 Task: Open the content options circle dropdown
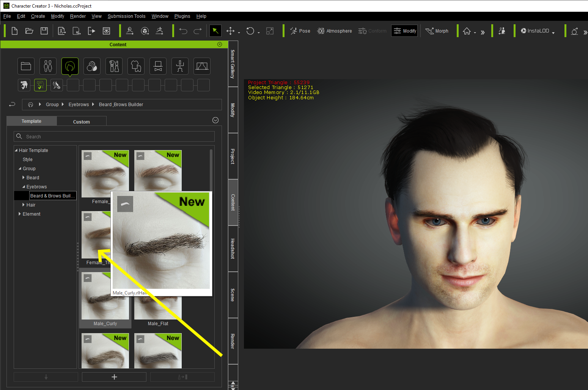215,120
